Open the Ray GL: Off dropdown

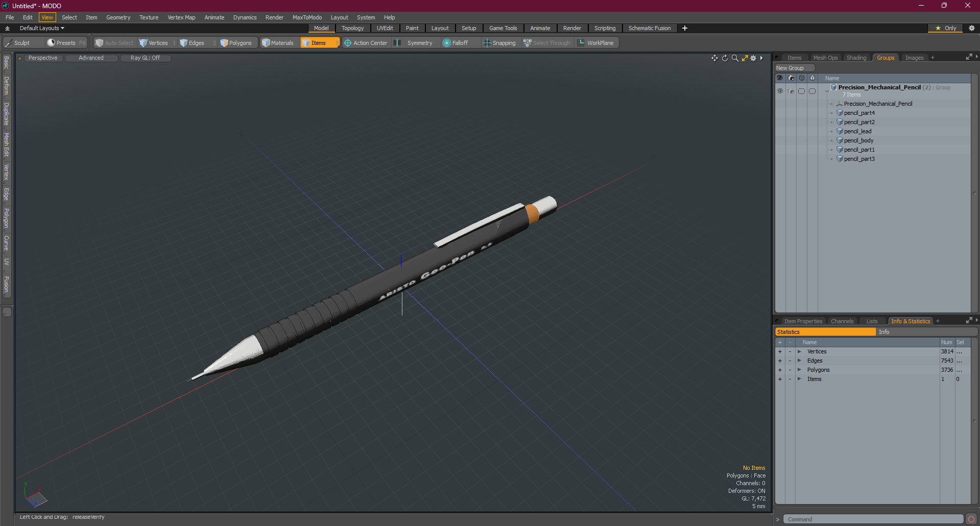(146, 58)
